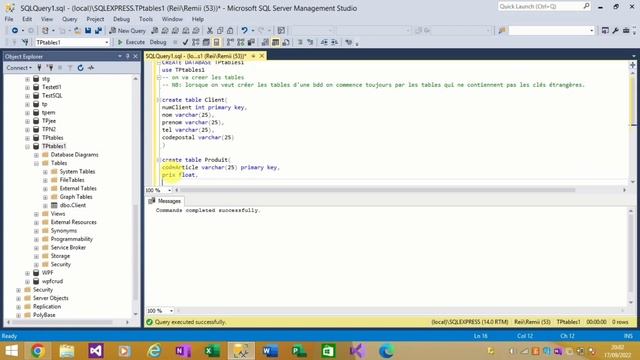This screenshot has height=360, width=640.
Task: Click Comment out selected lines icon
Action: pyautogui.click(x=300, y=42)
